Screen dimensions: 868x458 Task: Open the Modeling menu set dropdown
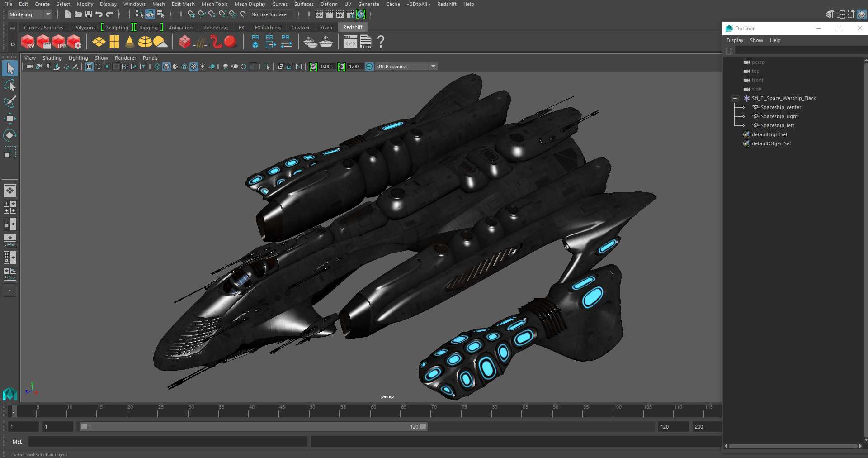[30, 14]
